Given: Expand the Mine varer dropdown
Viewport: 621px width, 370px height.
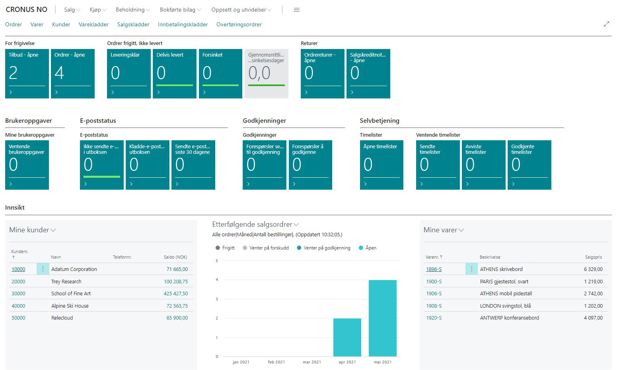Looking at the screenshot, I should click(444, 230).
